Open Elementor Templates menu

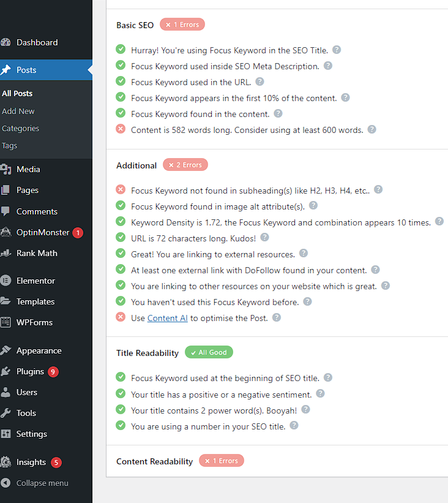[35, 301]
